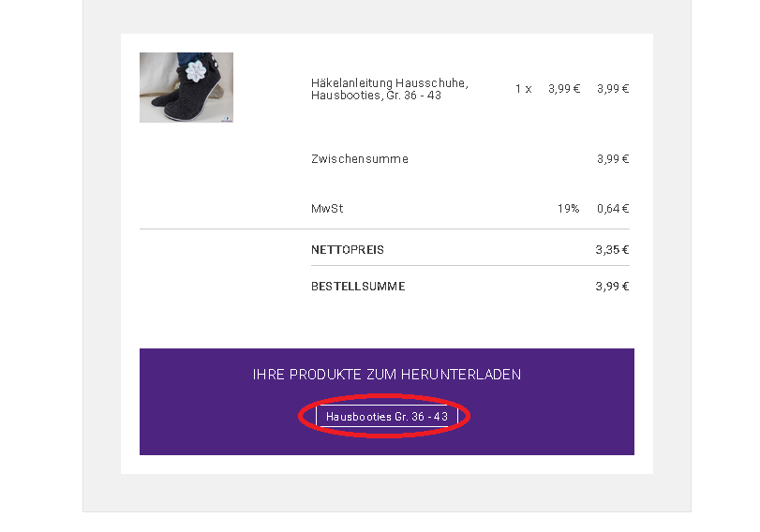Click the divider line above BESTELLSUMME
Viewport: 760px width, 532px height.
[469, 266]
